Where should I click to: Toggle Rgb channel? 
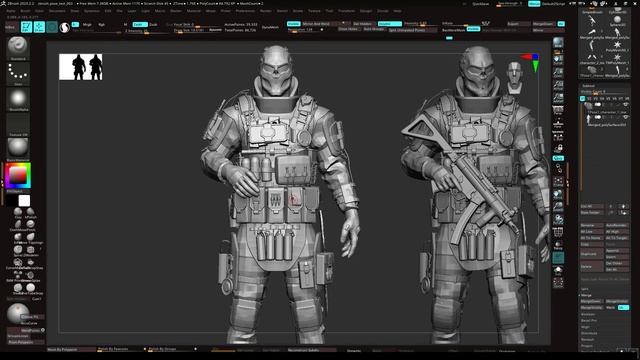click(102, 24)
